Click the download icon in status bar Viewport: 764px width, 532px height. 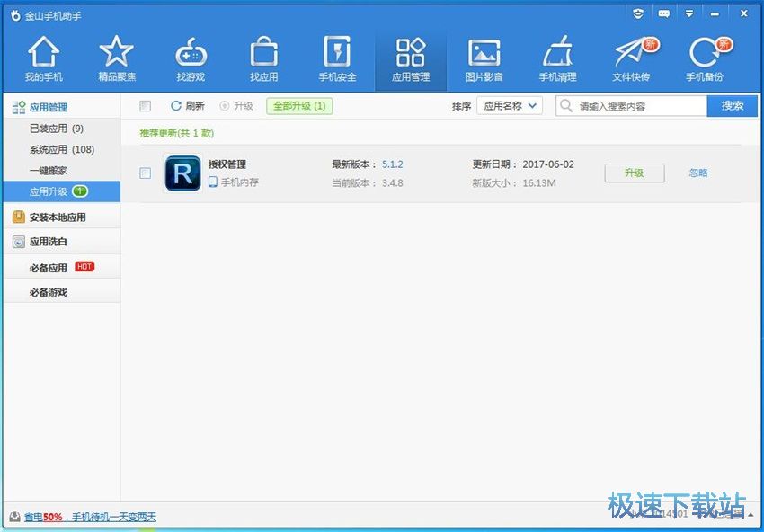tap(15, 516)
